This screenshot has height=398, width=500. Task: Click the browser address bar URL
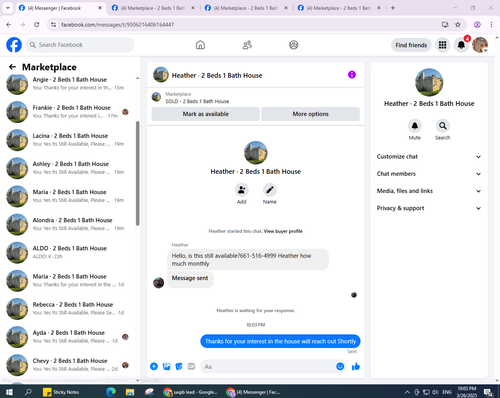[117, 24]
